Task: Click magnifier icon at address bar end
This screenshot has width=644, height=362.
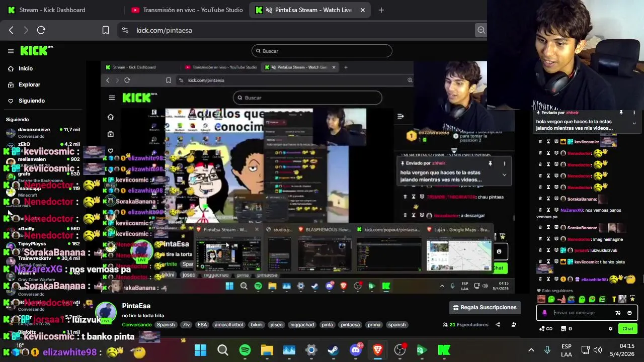Action: click(x=481, y=30)
